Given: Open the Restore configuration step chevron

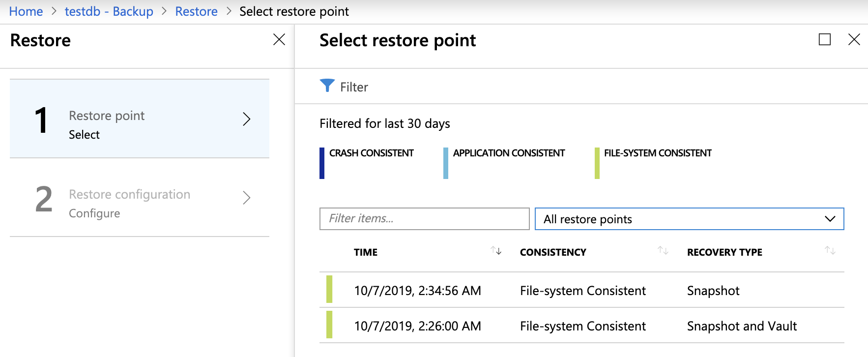Looking at the screenshot, I should point(247,198).
